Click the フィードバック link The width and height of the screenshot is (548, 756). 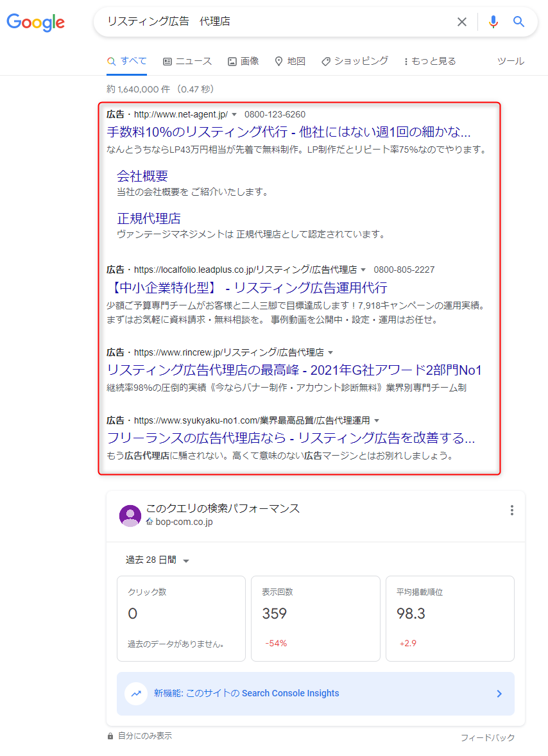pos(487,737)
